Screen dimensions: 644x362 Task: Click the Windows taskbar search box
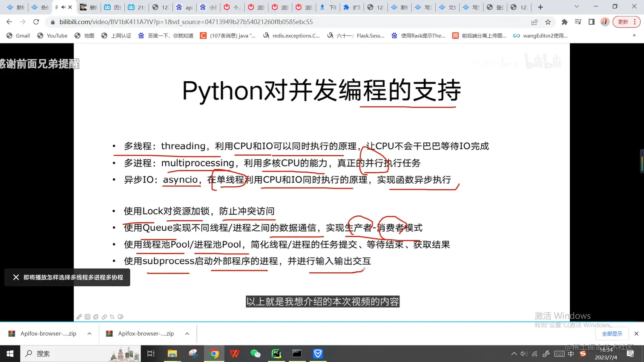pyautogui.click(x=80, y=353)
